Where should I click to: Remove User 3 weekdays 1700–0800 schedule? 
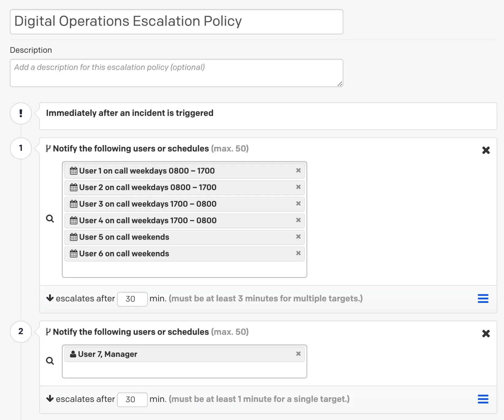pos(298,204)
